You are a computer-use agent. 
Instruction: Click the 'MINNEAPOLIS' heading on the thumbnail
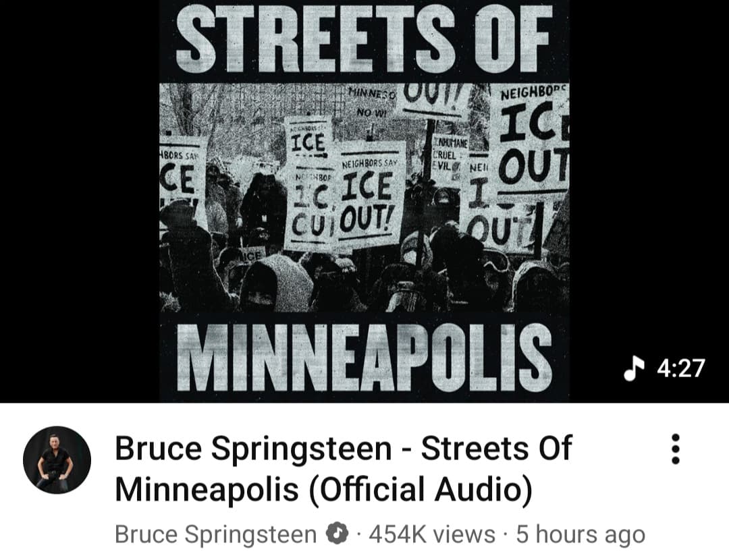(x=364, y=358)
